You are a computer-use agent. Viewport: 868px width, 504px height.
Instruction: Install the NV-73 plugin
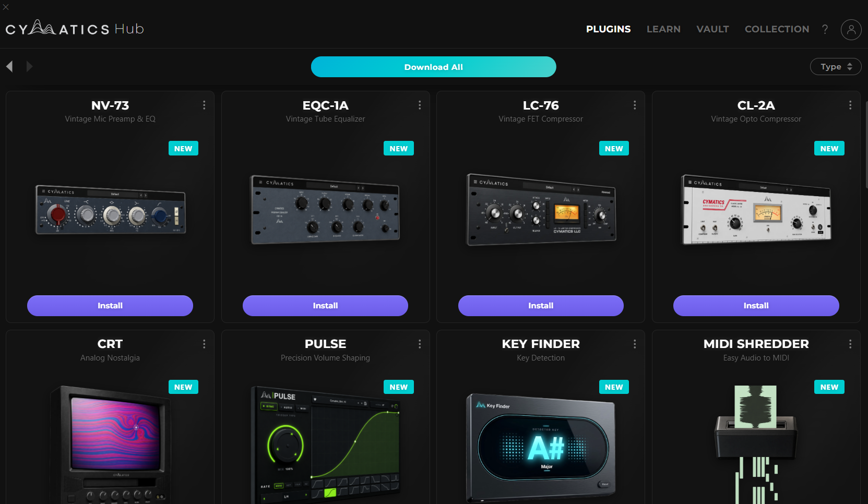(x=110, y=306)
